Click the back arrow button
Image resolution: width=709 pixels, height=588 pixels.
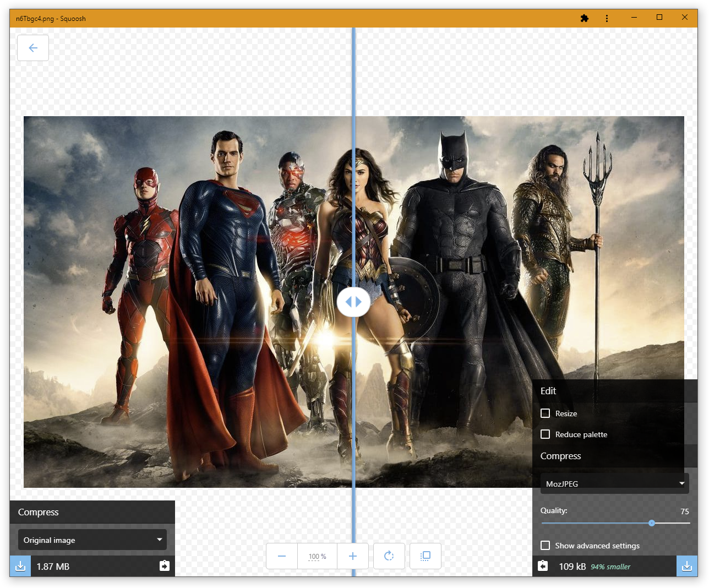[33, 48]
